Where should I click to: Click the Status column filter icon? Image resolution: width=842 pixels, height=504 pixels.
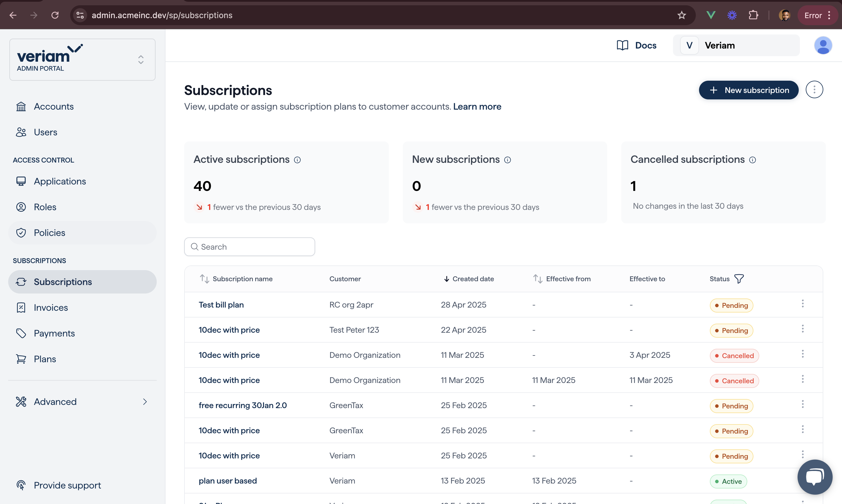click(x=739, y=279)
